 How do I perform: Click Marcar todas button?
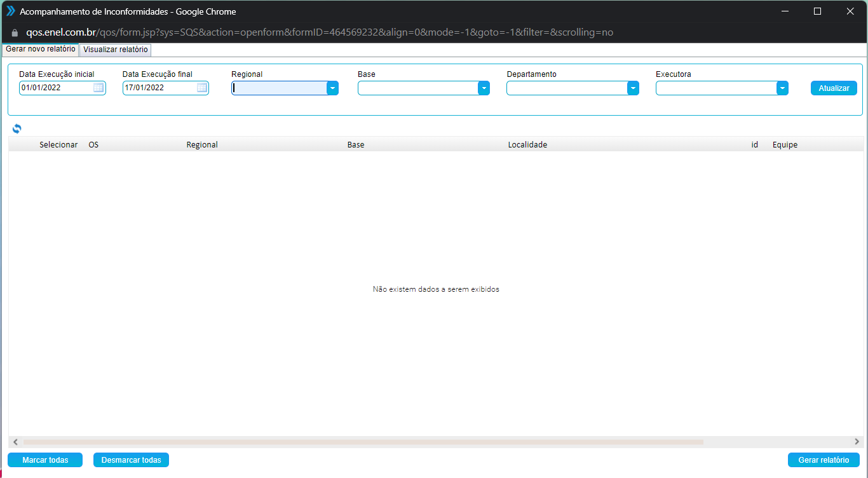tap(45, 460)
